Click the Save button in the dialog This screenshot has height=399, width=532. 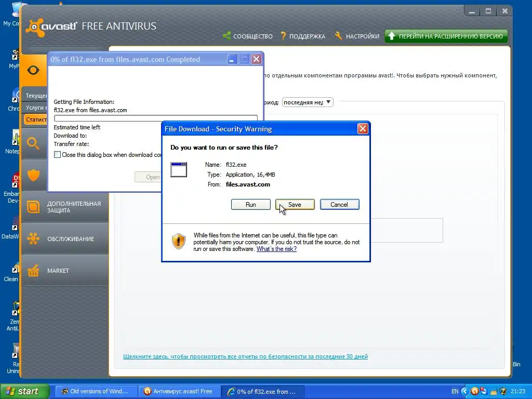pyautogui.click(x=295, y=205)
